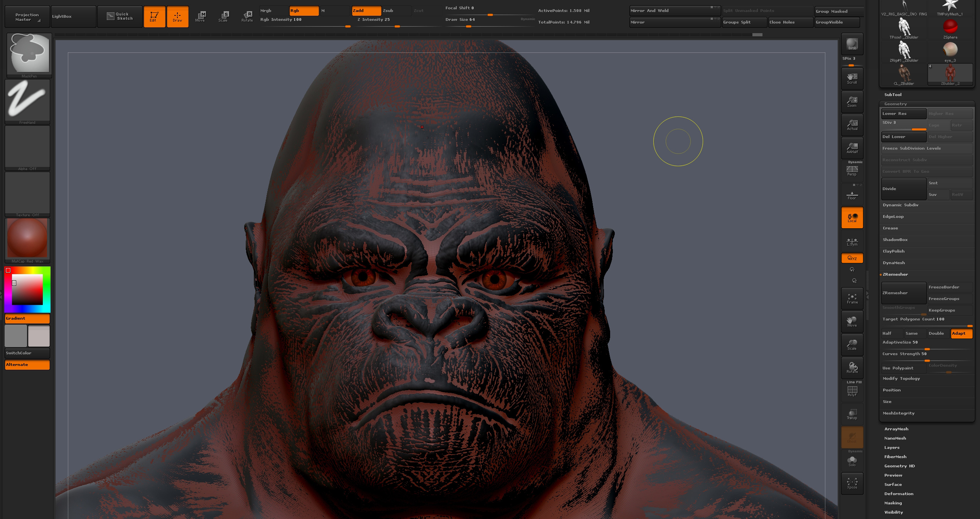This screenshot has height=519, width=980.
Task: Click the Divide button
Action: [903, 189]
